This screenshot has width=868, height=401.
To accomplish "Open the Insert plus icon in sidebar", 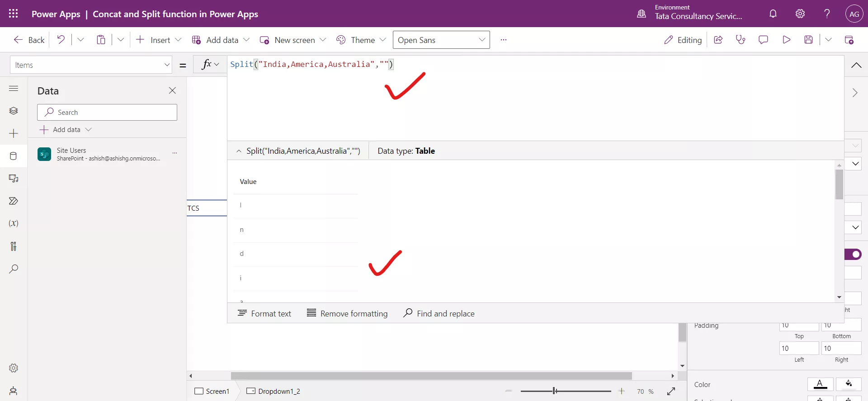I will (14, 133).
